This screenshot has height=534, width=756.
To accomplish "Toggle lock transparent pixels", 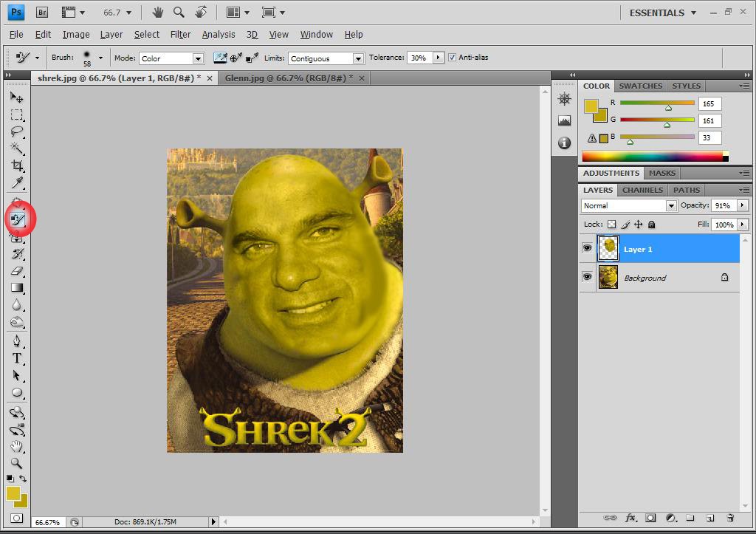I will 611,225.
